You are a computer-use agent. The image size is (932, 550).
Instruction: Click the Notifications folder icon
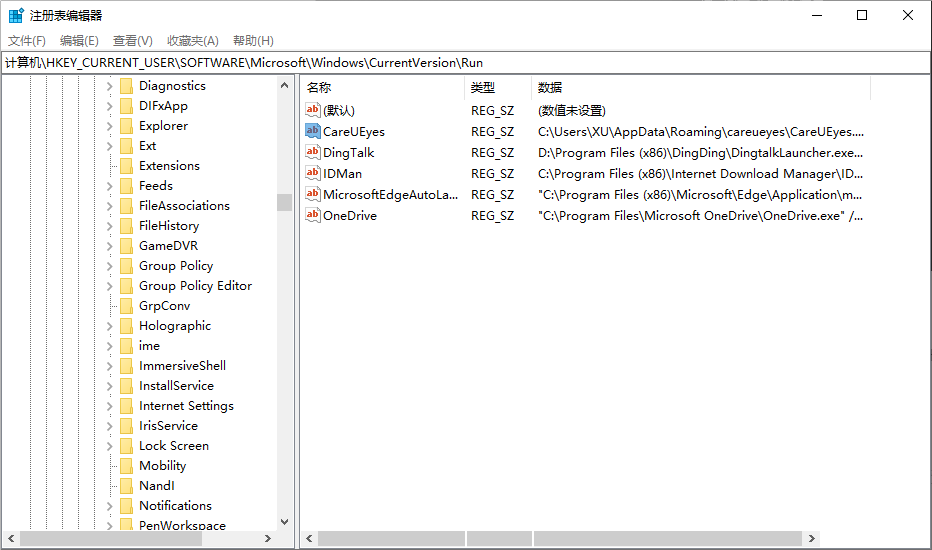pos(126,506)
